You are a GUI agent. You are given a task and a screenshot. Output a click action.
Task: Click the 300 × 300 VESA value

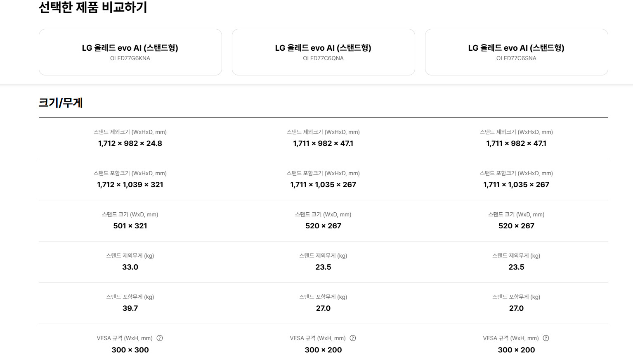tap(130, 350)
